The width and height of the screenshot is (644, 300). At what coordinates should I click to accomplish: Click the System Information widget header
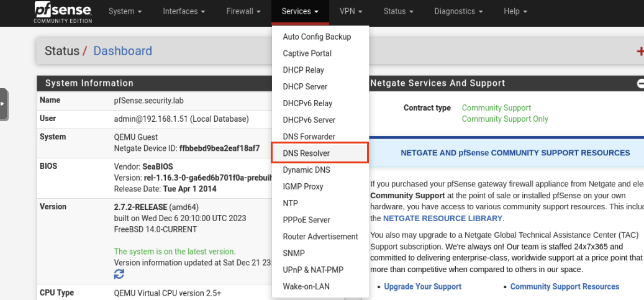point(155,83)
